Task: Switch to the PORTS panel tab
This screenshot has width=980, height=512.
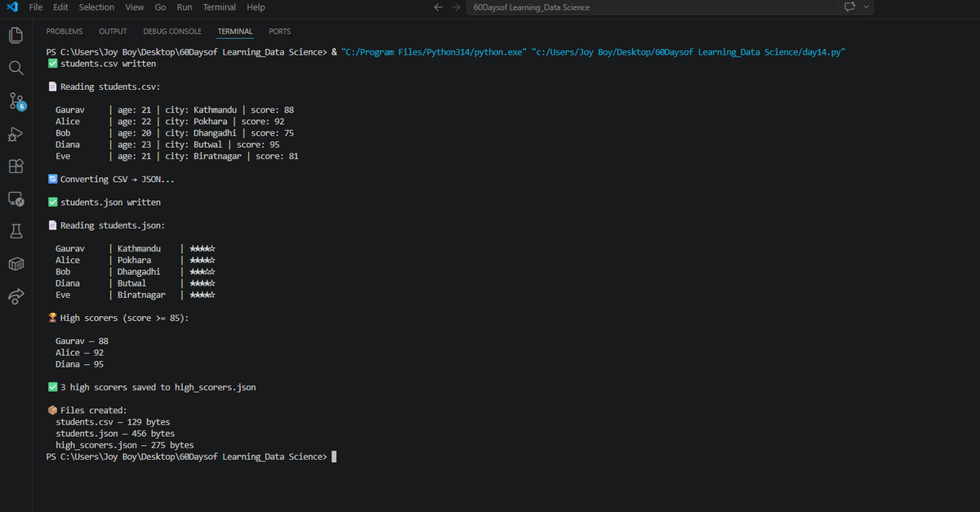Action: [x=279, y=31]
